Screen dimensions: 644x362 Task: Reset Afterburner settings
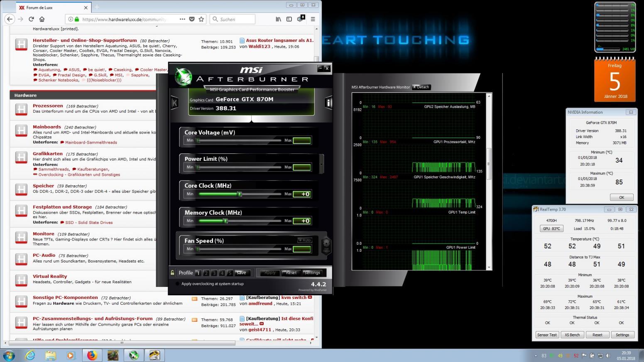click(291, 273)
